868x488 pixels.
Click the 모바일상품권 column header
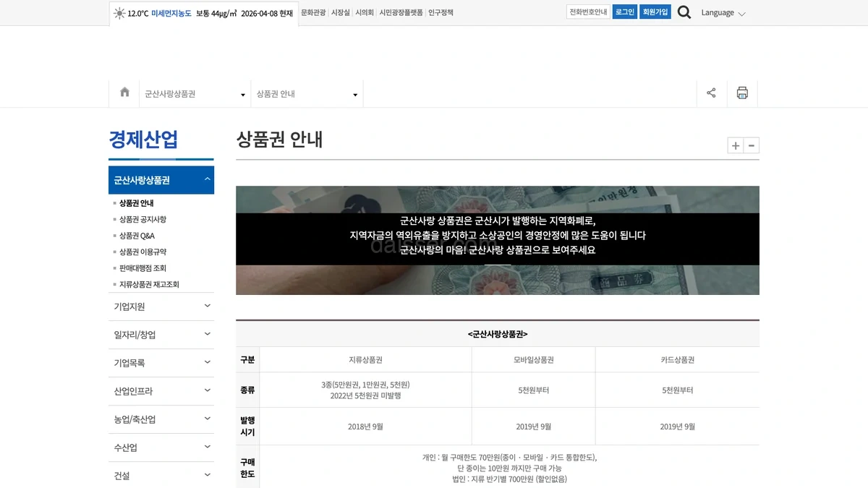[534, 360]
